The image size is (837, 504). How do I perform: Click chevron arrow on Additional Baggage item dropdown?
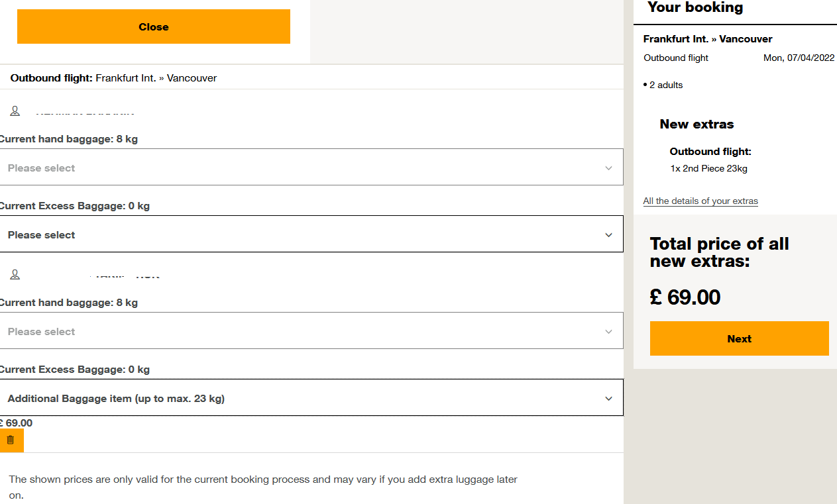[x=608, y=399]
